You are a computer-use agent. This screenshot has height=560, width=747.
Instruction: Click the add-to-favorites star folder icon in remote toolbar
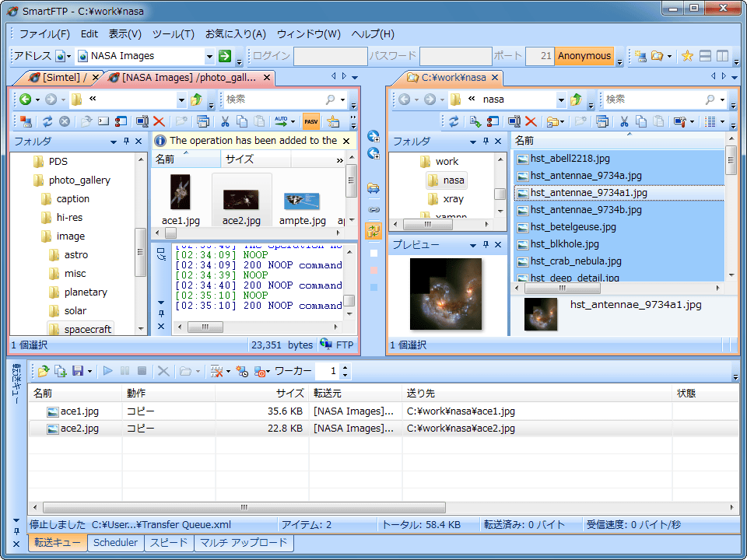click(x=333, y=121)
